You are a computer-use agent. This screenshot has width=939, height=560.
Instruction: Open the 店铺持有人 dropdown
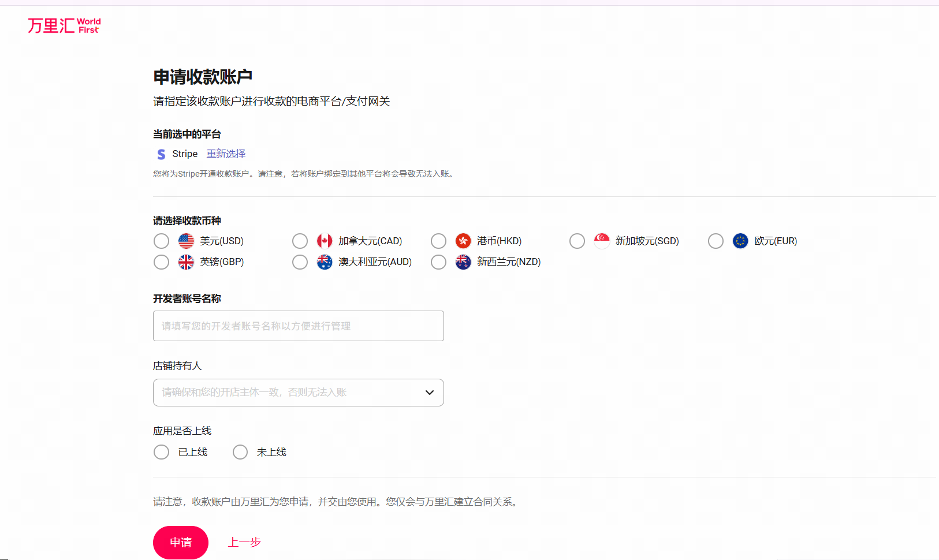click(x=299, y=393)
